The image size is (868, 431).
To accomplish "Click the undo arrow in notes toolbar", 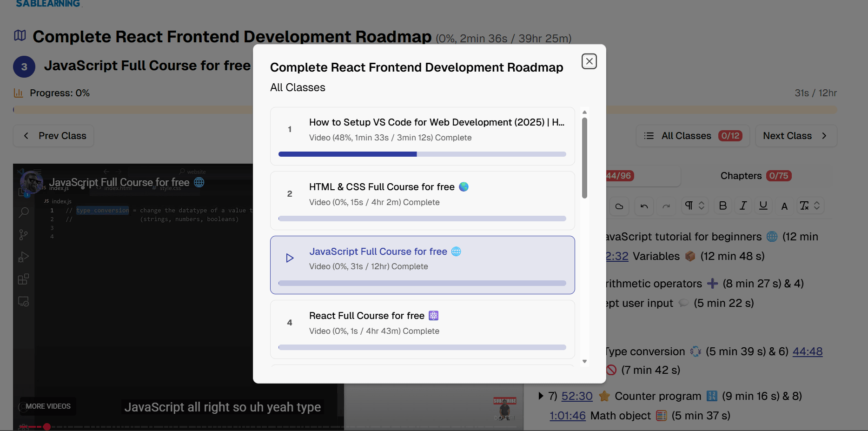I will [644, 206].
